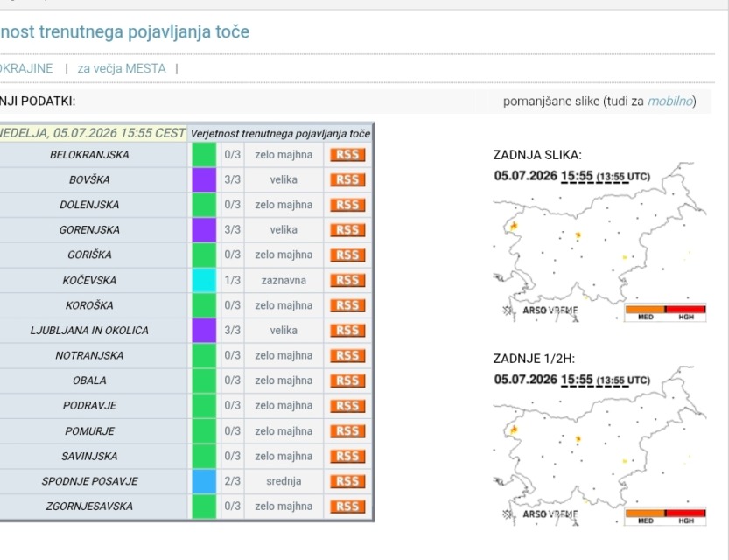
Task: Click the green swatch for Belokranjska
Action: pyautogui.click(x=204, y=155)
